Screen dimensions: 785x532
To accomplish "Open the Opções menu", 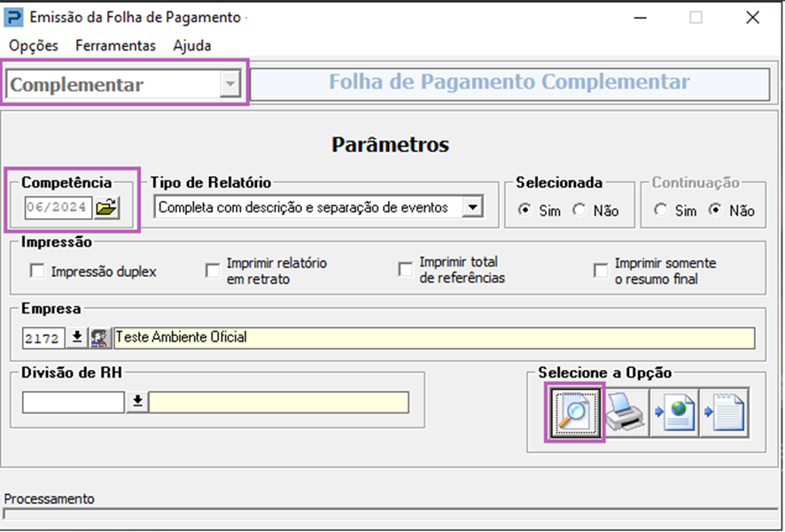I will (34, 45).
